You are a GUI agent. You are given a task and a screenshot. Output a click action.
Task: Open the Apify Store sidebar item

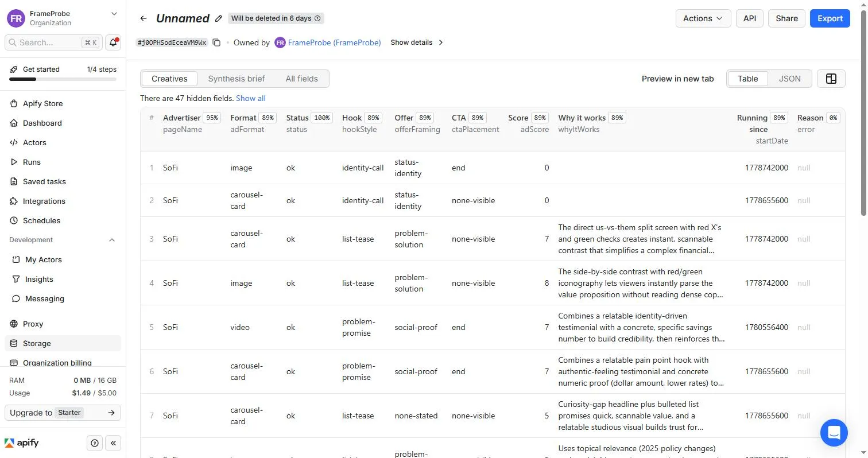click(x=63, y=103)
